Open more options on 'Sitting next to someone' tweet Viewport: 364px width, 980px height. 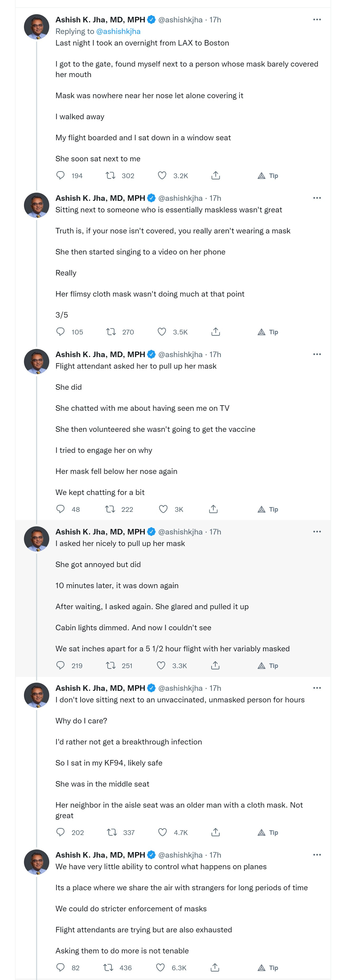(317, 198)
